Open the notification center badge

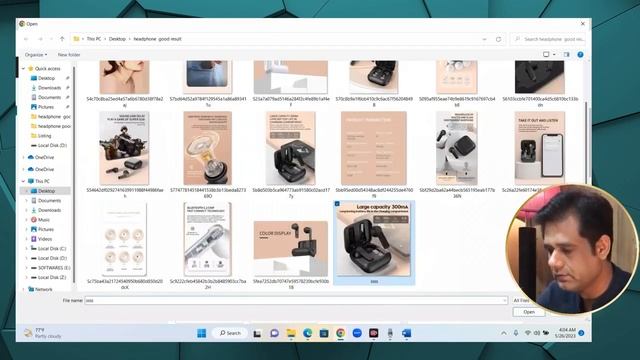coord(581,333)
